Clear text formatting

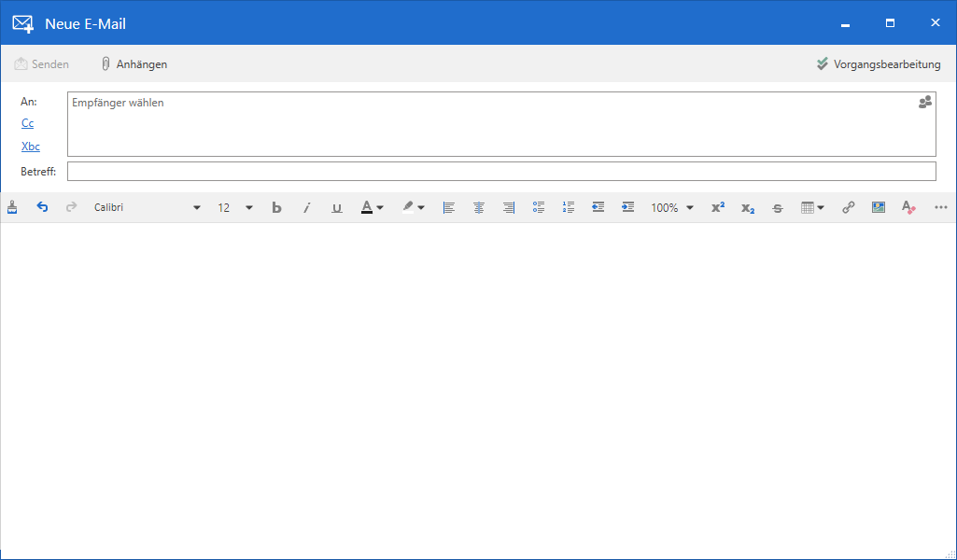908,208
